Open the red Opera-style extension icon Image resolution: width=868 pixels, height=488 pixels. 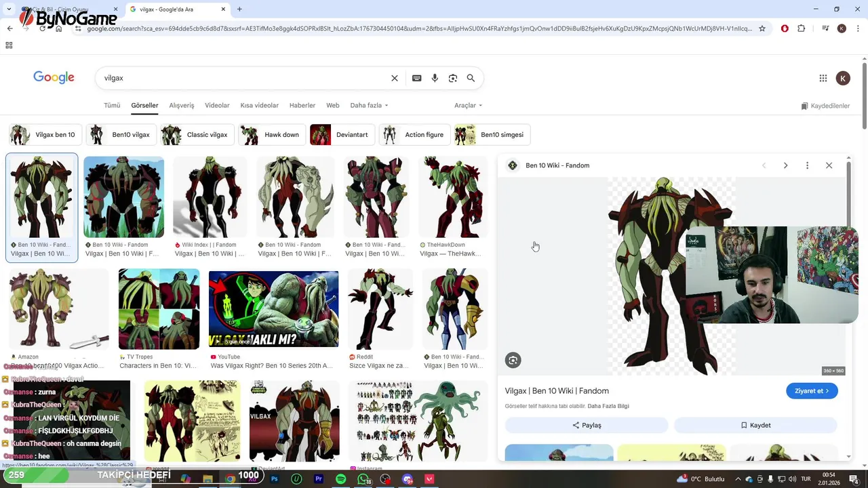click(785, 28)
